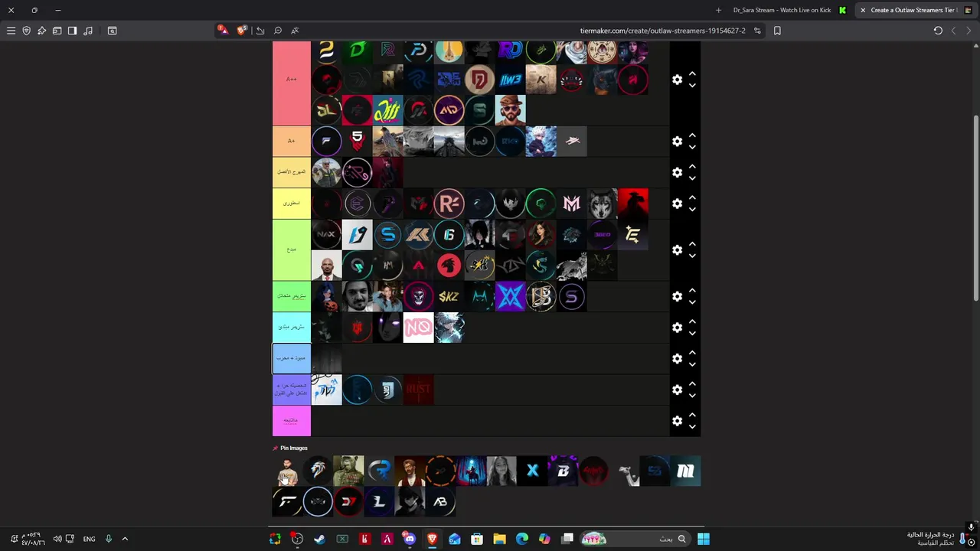Move the ستريمر متماثل tier row up
This screenshot has width=980, height=551.
(x=692, y=291)
